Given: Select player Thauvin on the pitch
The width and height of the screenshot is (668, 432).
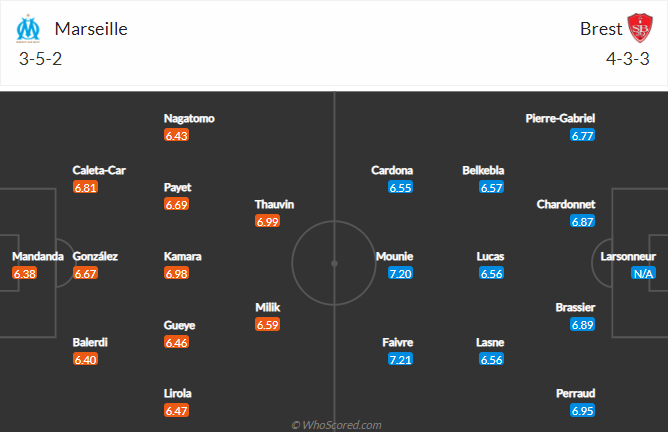Looking at the screenshot, I should (274, 204).
